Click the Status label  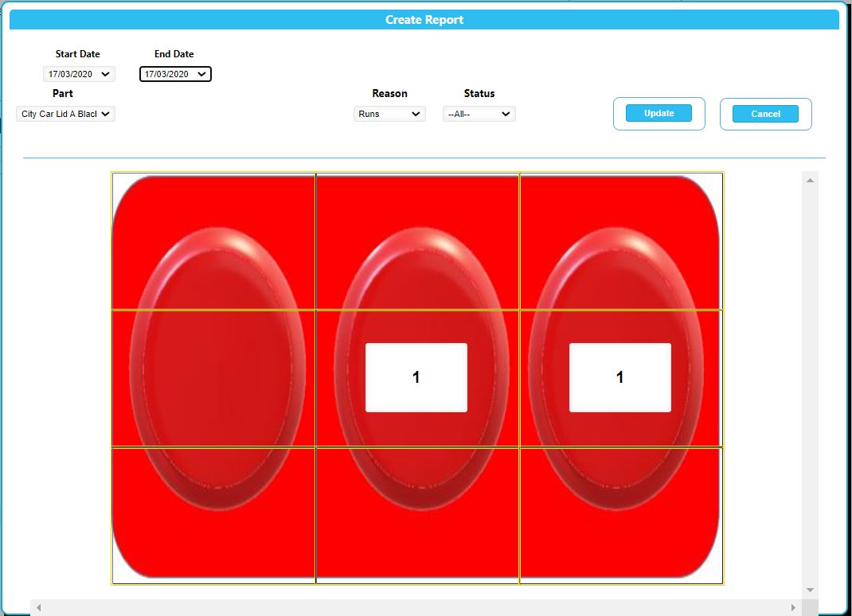479,93
